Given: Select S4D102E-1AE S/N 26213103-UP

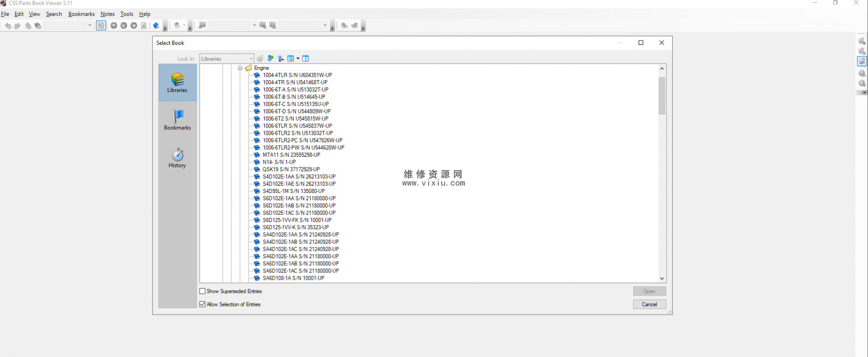Looking at the screenshot, I should (299, 184).
